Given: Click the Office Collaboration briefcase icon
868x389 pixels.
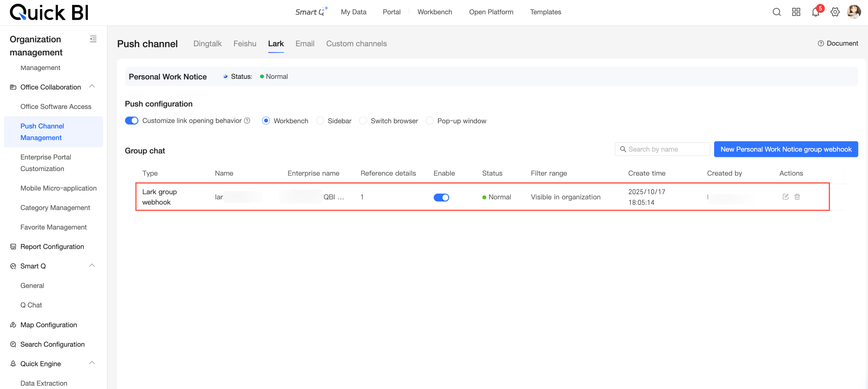Looking at the screenshot, I should click(x=13, y=87).
